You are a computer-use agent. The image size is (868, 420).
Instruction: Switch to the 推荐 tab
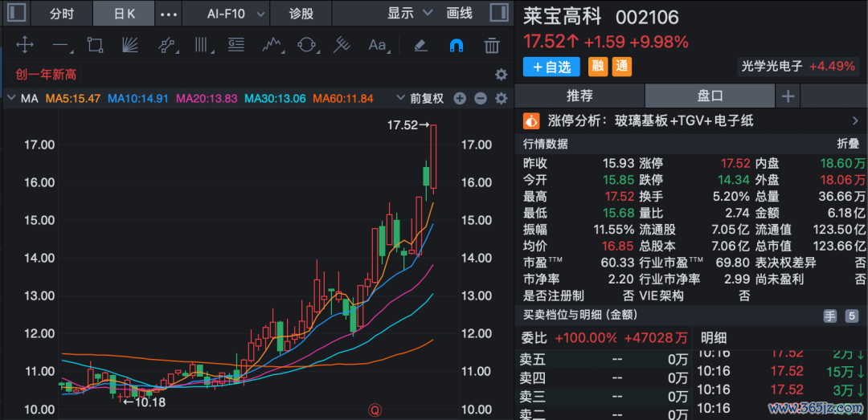[x=579, y=96]
